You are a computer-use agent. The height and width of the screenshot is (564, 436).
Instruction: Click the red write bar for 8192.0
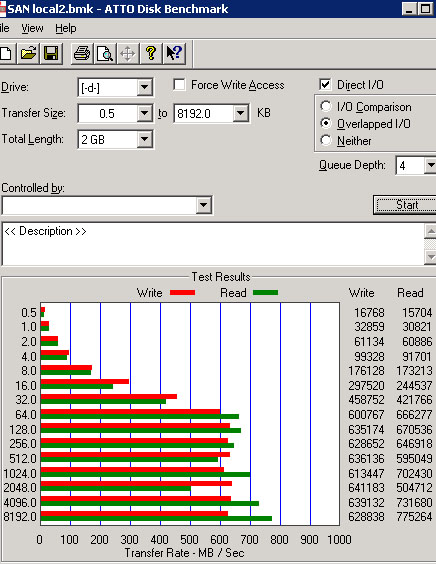click(x=134, y=513)
